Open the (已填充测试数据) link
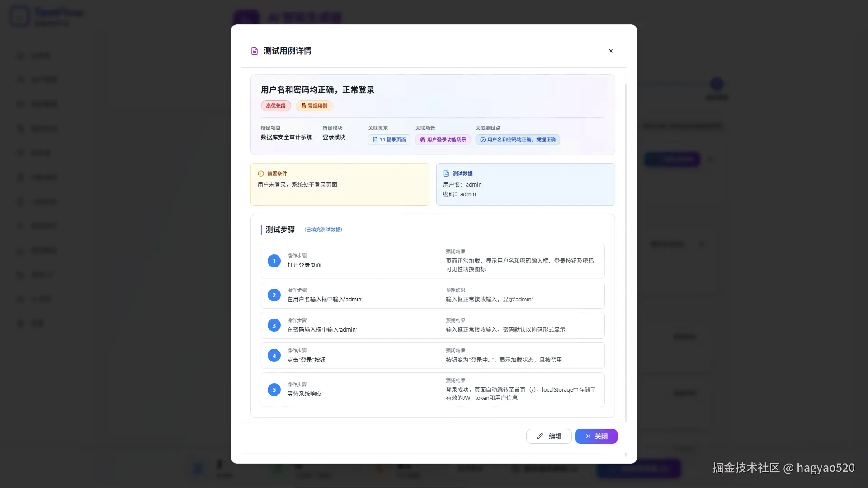This screenshot has width=868, height=488. click(x=323, y=230)
